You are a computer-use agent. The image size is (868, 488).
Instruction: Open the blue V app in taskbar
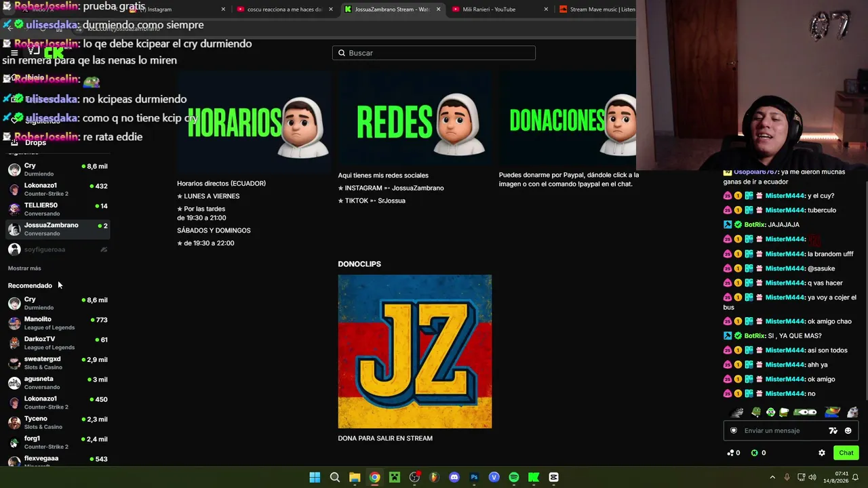pyautogui.click(x=494, y=477)
